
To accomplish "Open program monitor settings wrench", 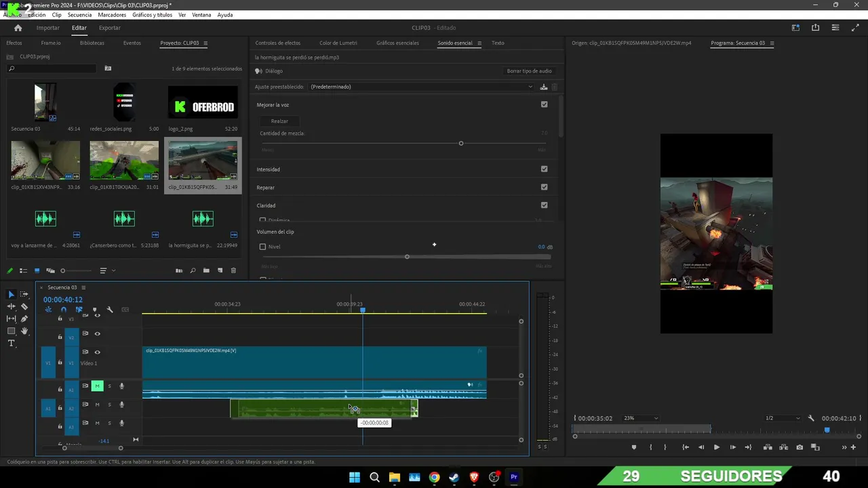I will pyautogui.click(x=811, y=418).
